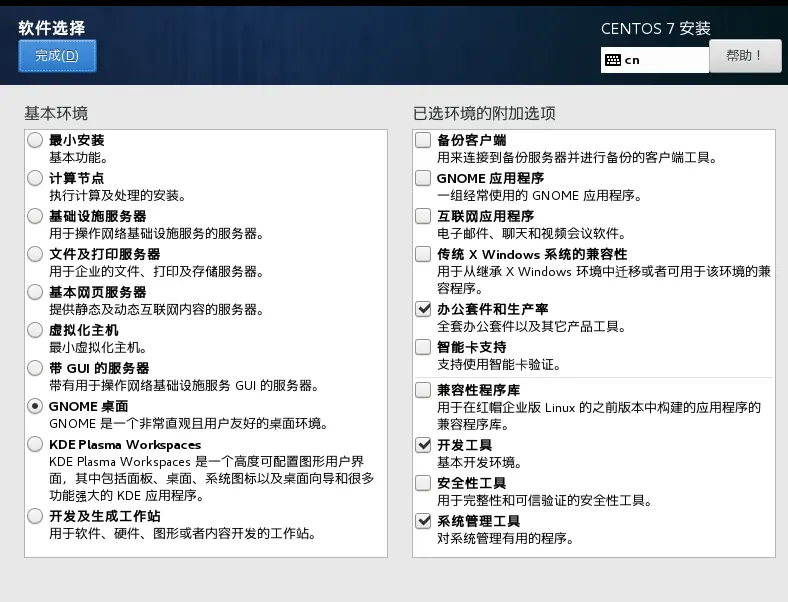Click description 用于软件、硬件、图形或者内容开发的工作站。
788x602 pixels.
(183, 534)
